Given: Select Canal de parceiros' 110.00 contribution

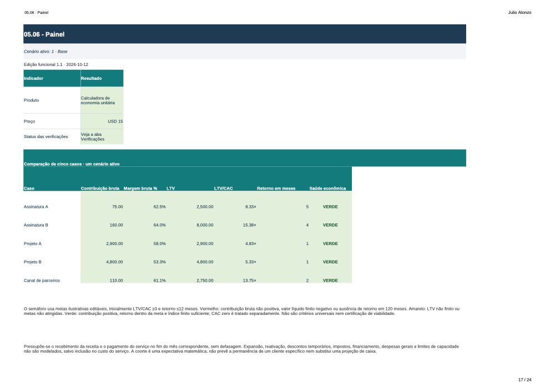Looking at the screenshot, I should (x=117, y=281).
